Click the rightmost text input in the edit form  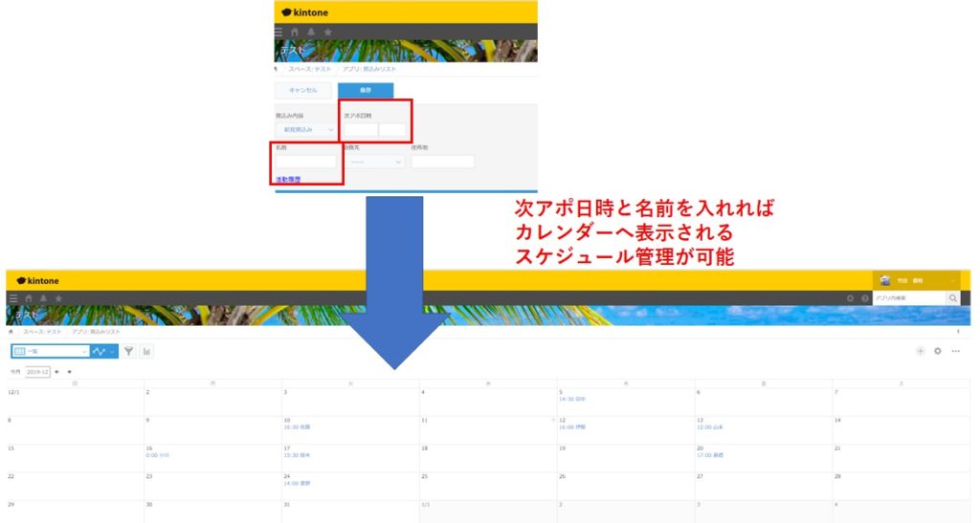click(442, 162)
